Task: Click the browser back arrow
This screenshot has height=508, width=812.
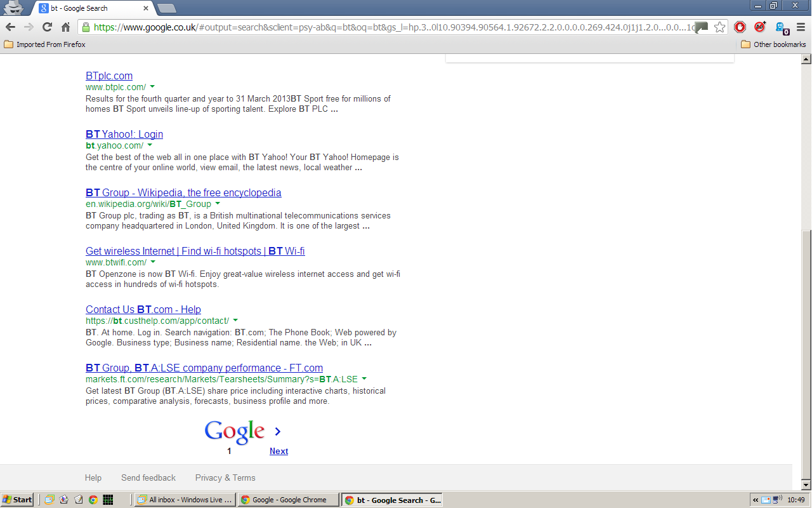Action: tap(10, 27)
